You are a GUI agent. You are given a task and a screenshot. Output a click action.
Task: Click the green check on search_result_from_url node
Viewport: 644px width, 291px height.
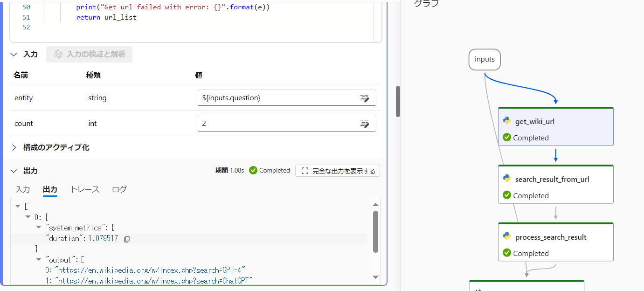tap(507, 195)
